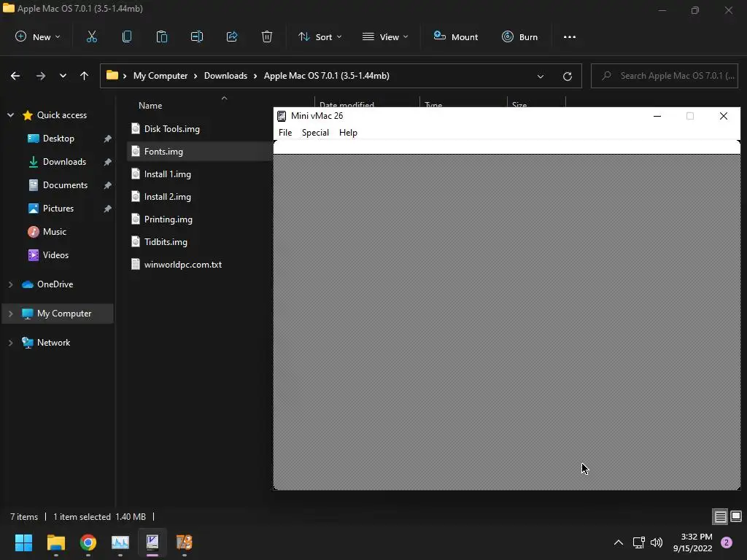Expand the My Computer tree node
This screenshot has width=747, height=560.
tap(10, 314)
